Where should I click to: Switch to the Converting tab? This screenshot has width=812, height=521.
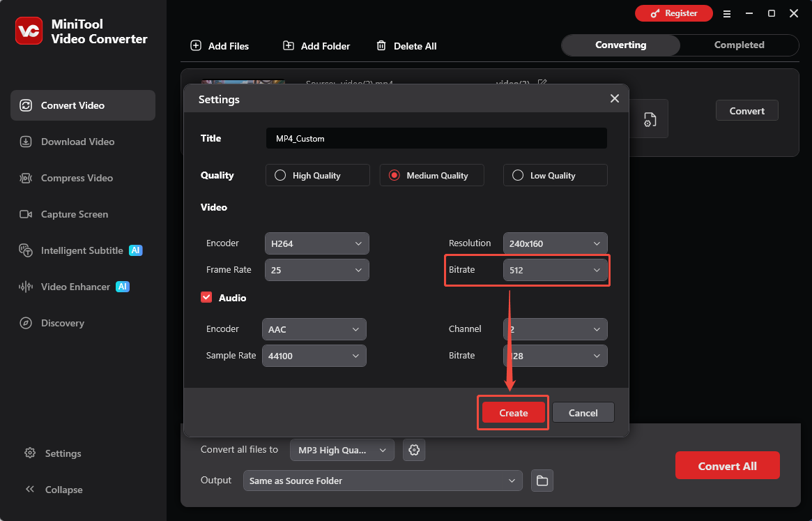click(x=621, y=45)
